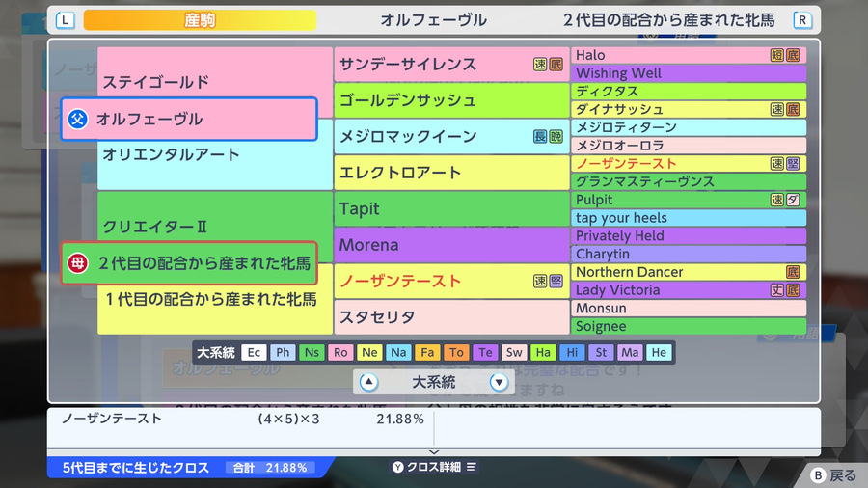Viewport: 868px width, 488px height.
Task: Select ゴールデンサッシュ cell
Action: 451,100
